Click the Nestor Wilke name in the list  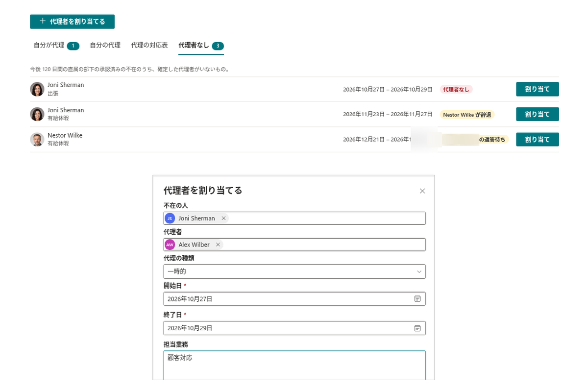tap(65, 135)
